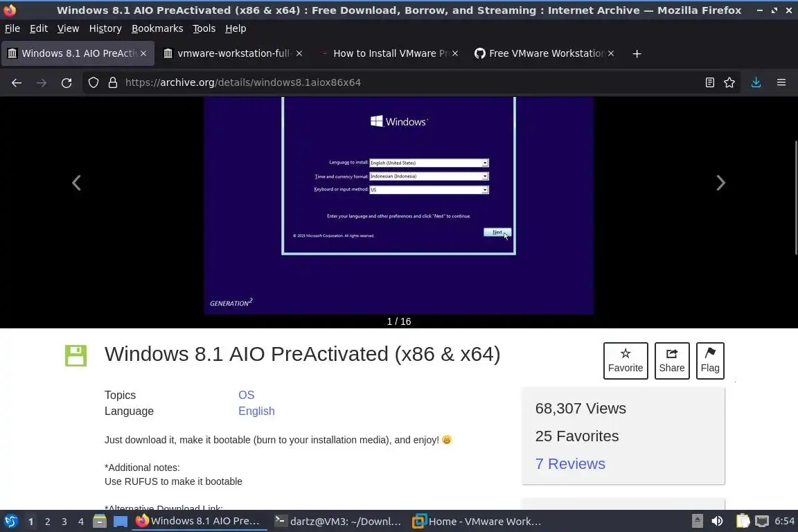This screenshot has width=798, height=532.
Task: Switch to workspace 1 in taskbar
Action: (x=31, y=522)
